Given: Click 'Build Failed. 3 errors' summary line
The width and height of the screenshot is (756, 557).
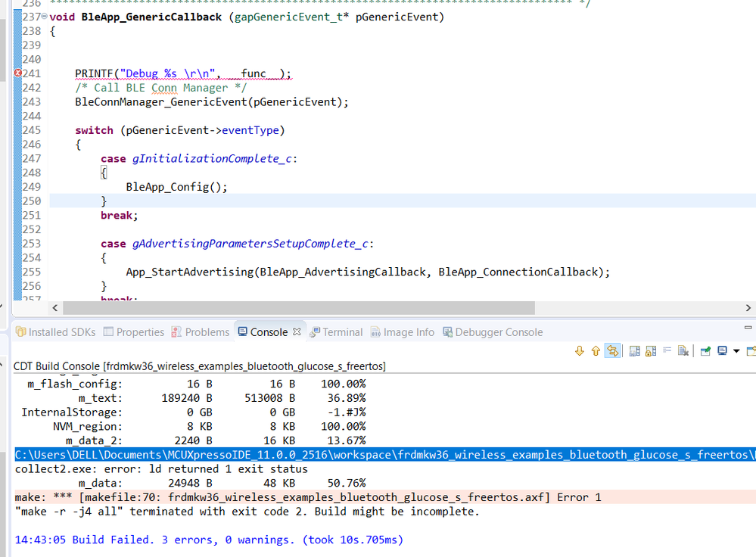Looking at the screenshot, I should point(209,540).
